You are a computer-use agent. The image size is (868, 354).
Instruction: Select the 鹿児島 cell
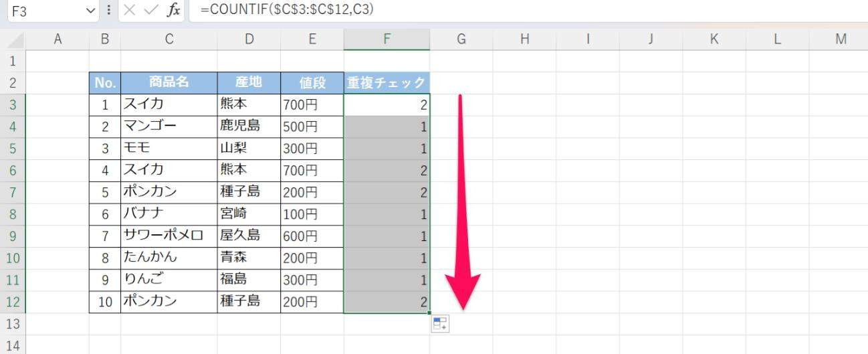coord(249,127)
